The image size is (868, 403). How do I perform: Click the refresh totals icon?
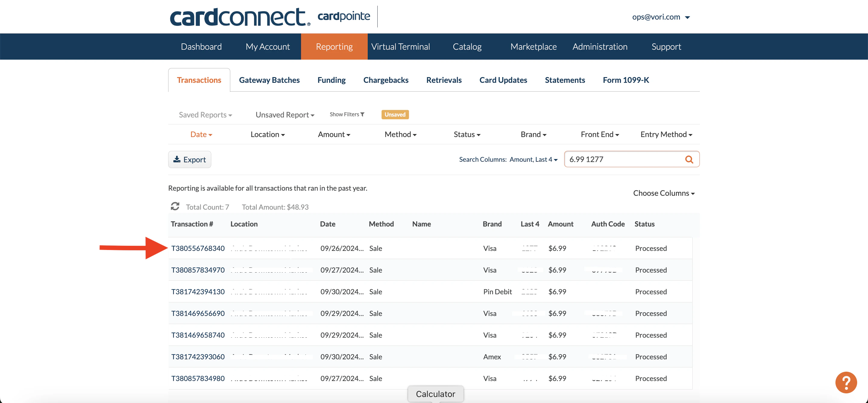(x=175, y=206)
